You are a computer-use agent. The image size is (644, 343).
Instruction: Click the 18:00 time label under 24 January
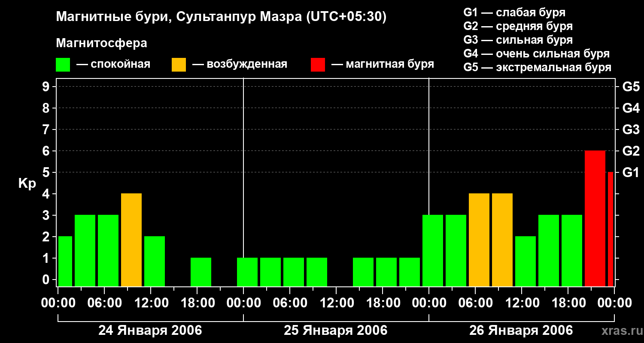pos(197,303)
